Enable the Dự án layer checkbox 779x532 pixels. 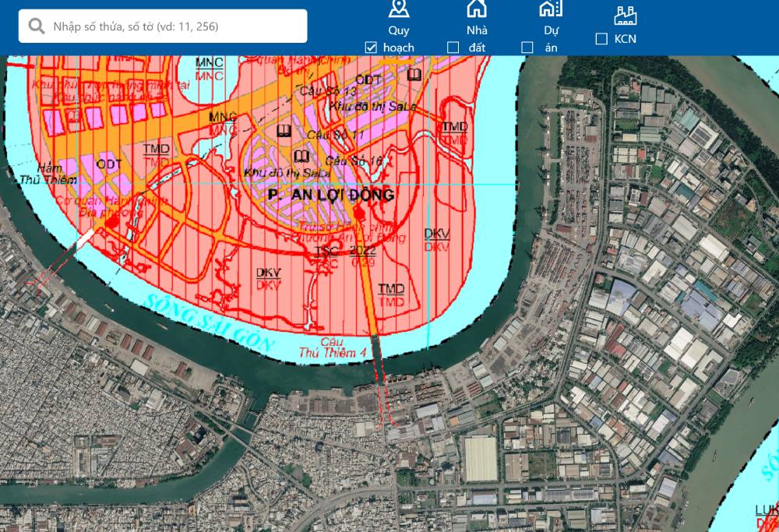coord(527,48)
